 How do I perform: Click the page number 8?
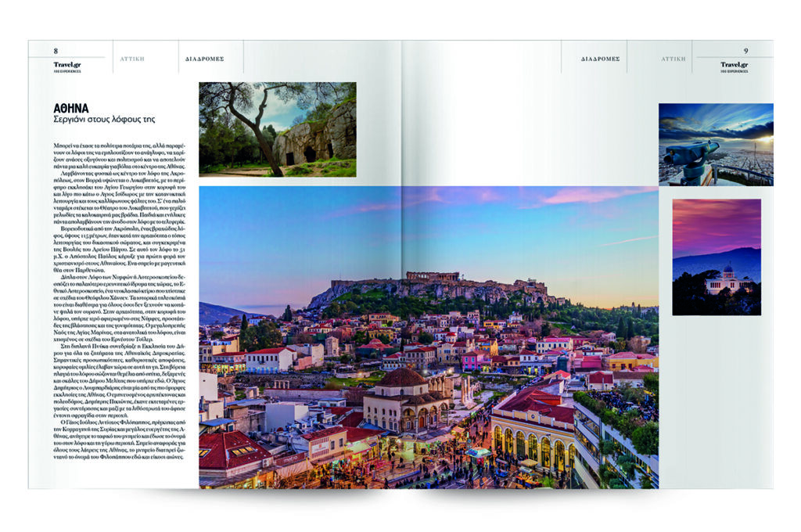[56, 51]
